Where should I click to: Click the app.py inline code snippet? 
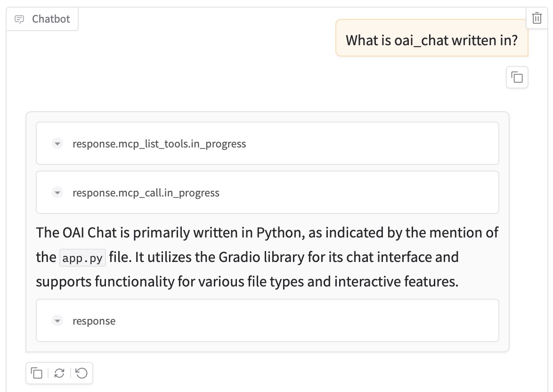point(82,258)
